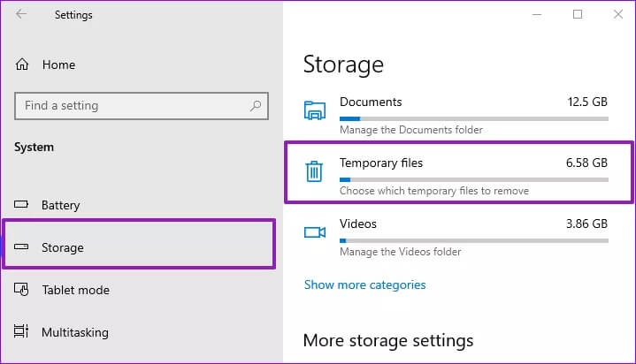Focus the Find a setting search box
Image resolution: width=636 pixels, height=364 pixels.
[x=142, y=106]
